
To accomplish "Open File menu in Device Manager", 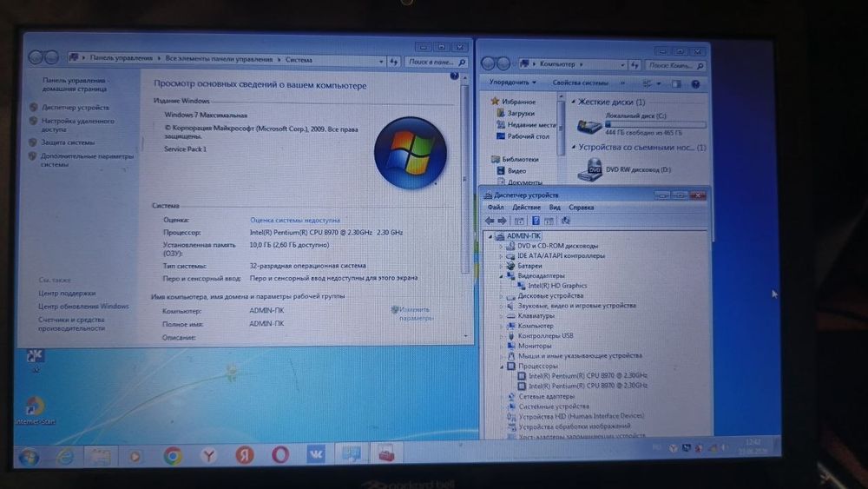I will click(496, 207).
